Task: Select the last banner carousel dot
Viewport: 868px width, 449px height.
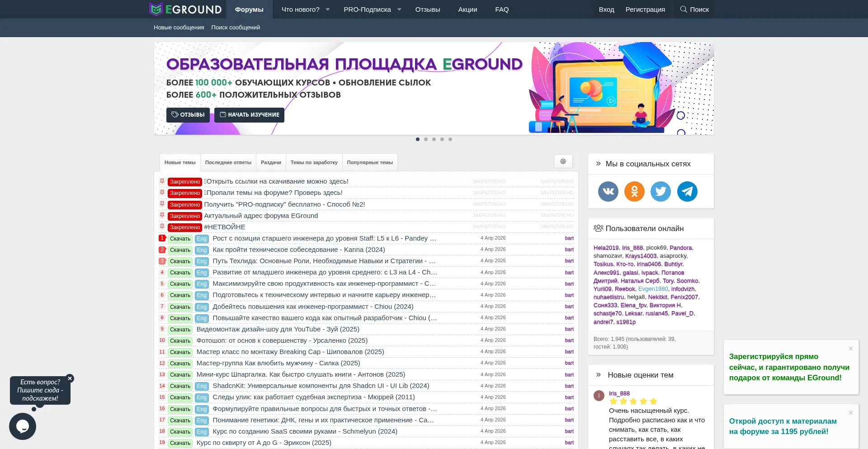Action: 450,139
